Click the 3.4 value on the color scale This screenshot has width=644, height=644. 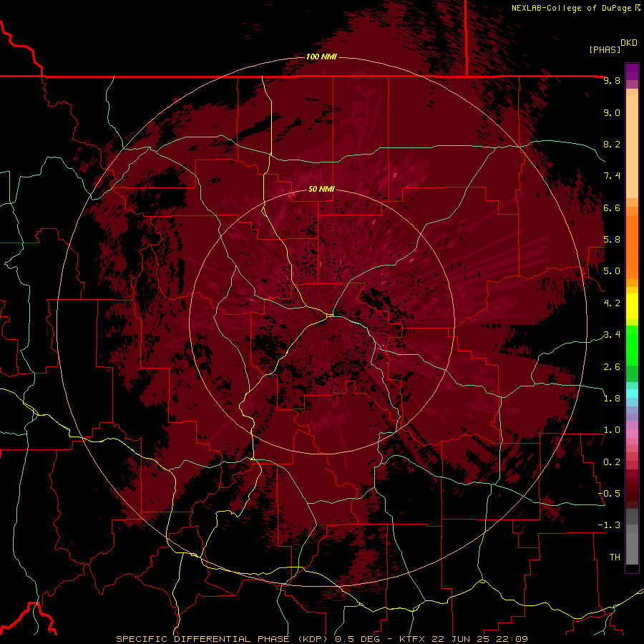coord(612,335)
